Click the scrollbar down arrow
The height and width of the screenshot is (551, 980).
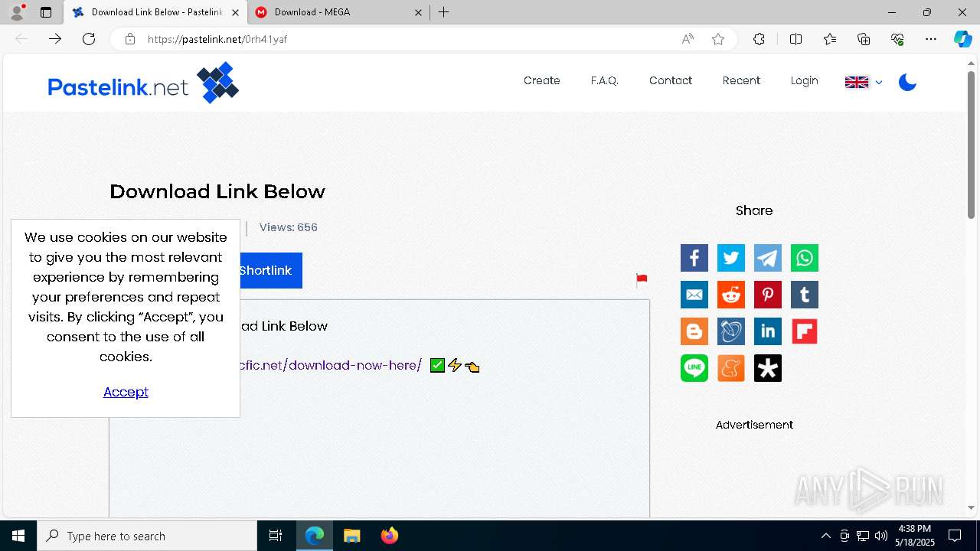[971, 507]
